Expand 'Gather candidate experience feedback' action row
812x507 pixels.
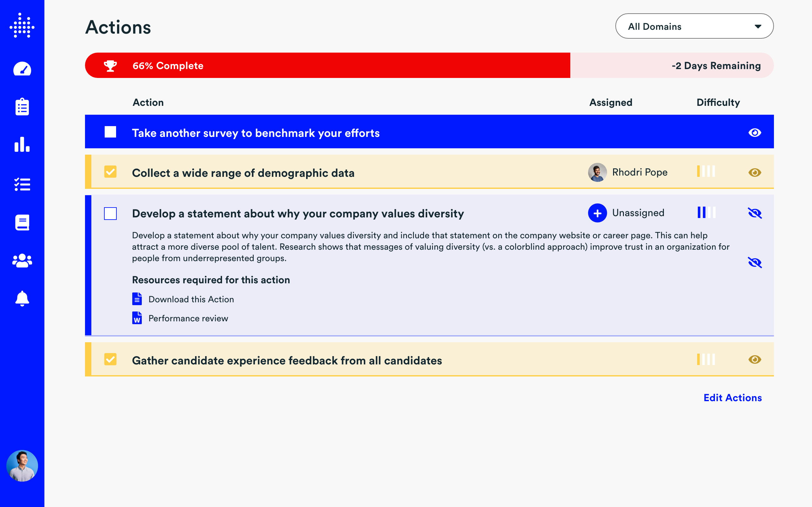[286, 361]
